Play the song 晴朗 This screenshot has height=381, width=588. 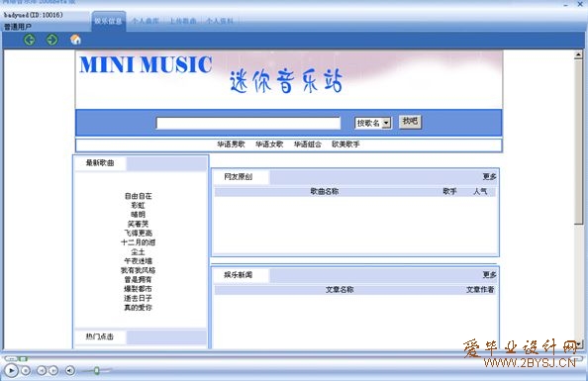coord(138,215)
